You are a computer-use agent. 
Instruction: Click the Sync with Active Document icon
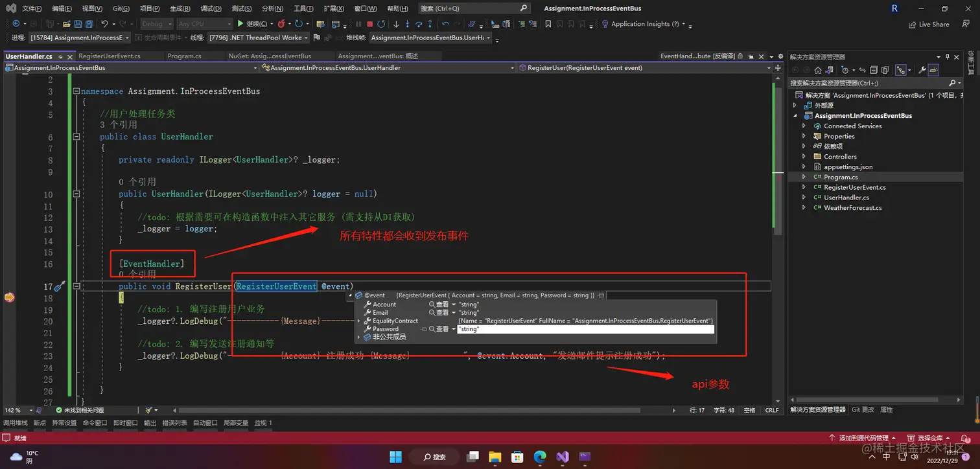click(x=863, y=70)
